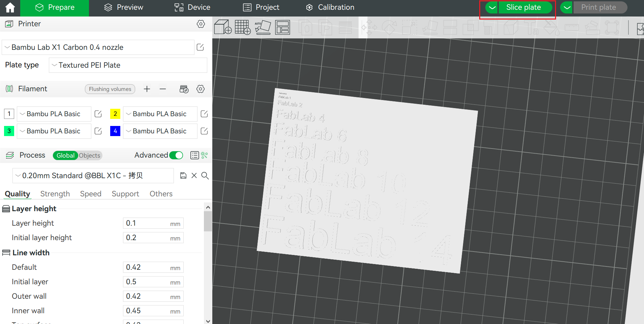Screen dimensions: 644x324
Task: Expand Slice plate options arrow
Action: [x=492, y=7]
